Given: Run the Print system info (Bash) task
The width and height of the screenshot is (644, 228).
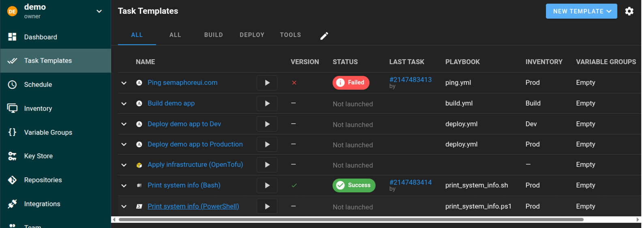Looking at the screenshot, I should [267, 185].
